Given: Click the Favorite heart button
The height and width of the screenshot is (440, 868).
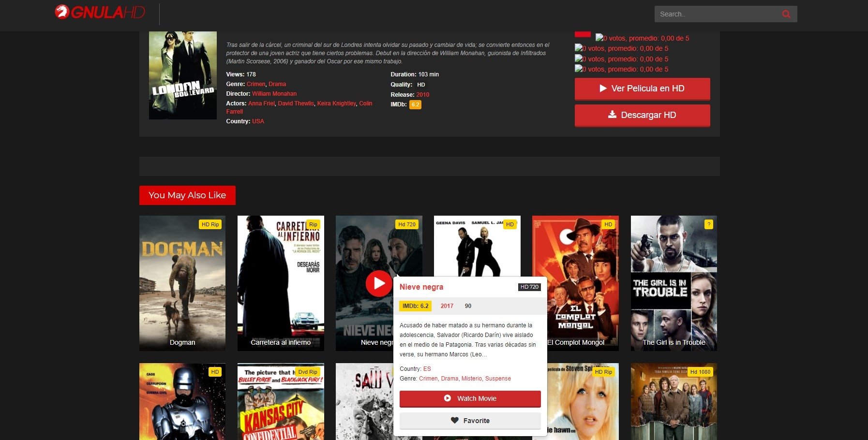Looking at the screenshot, I should pyautogui.click(x=470, y=421).
